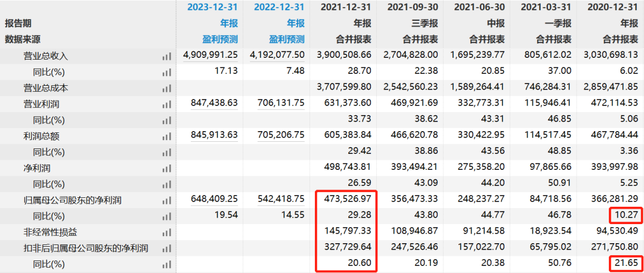Click the 中报 label under 2021-06-30
644x273 pixels.
(496, 24)
